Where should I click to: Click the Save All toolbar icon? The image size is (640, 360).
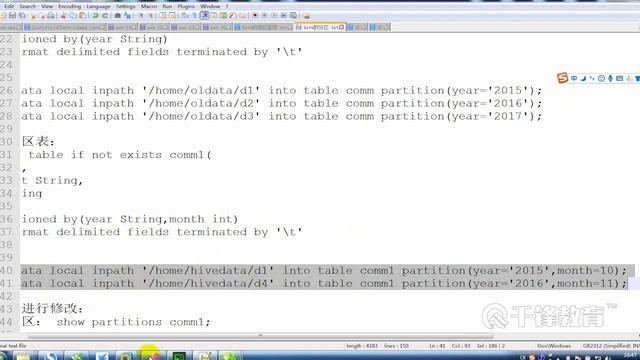tap(22, 16)
